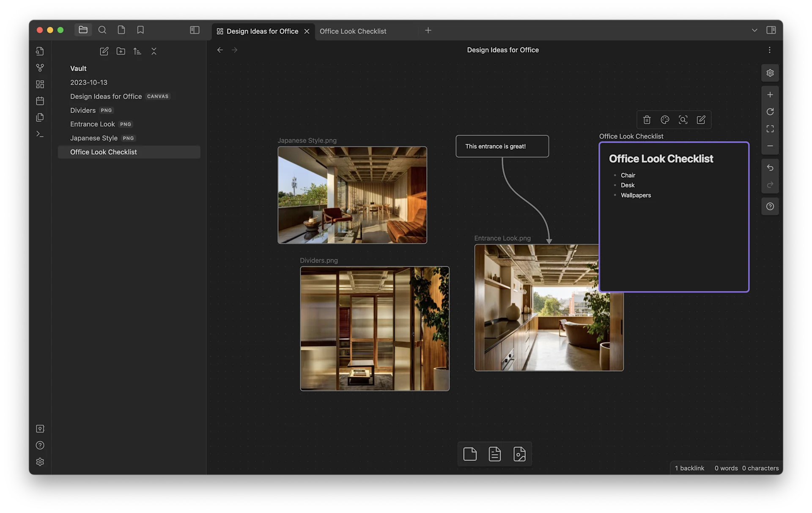Collapse all folders in file explorer
The image size is (812, 513).
154,51
